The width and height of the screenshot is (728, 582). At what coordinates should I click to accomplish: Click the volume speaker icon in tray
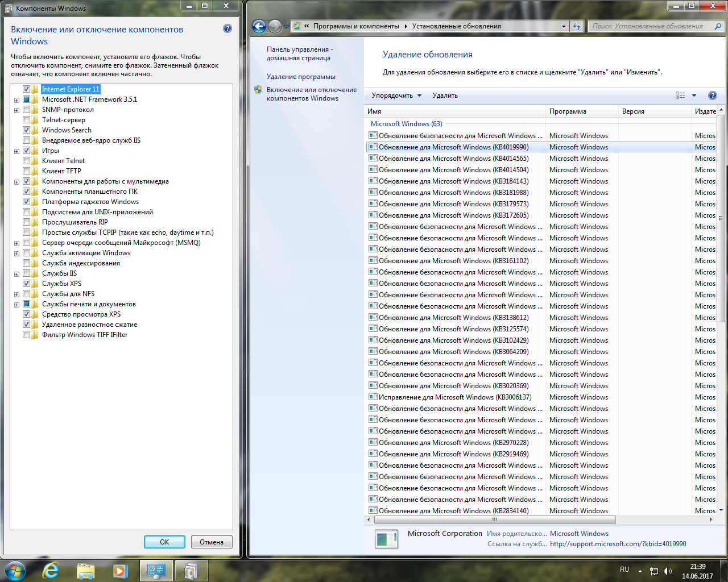click(x=668, y=571)
